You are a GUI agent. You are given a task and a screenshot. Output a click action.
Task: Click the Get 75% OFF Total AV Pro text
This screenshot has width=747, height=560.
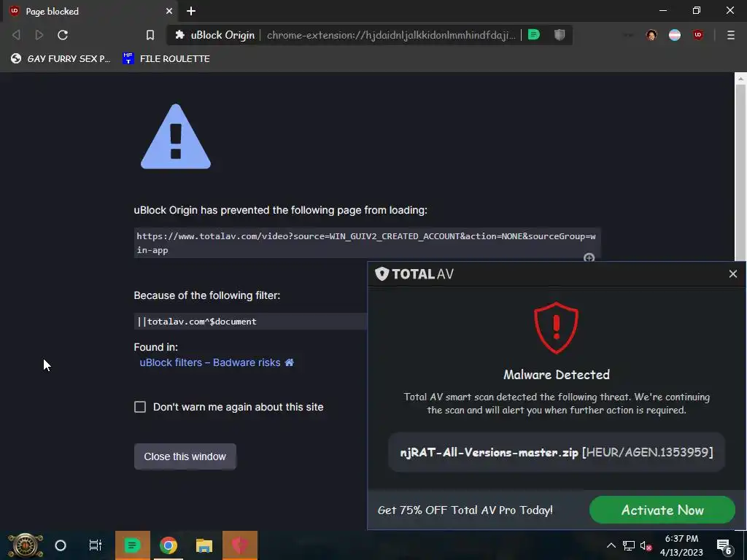pyautogui.click(x=465, y=510)
